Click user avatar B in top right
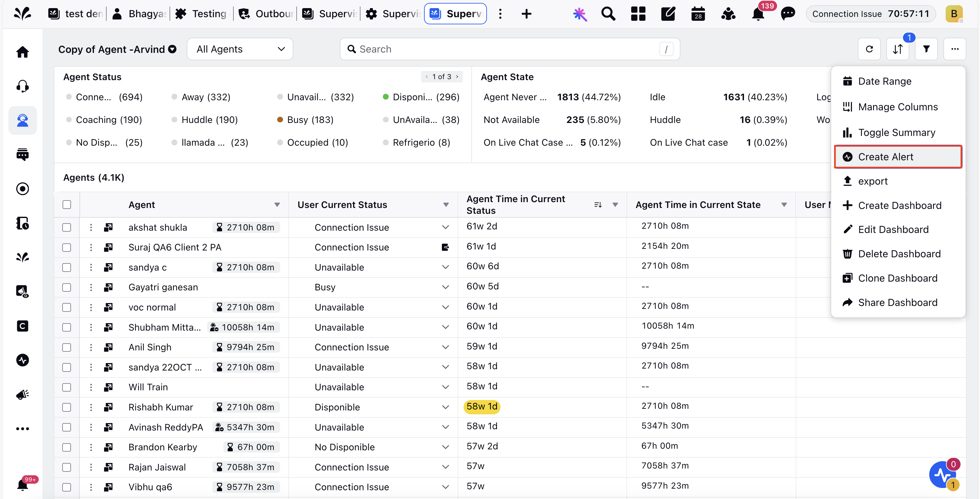Screen dimensions: 980x499 [x=954, y=14]
